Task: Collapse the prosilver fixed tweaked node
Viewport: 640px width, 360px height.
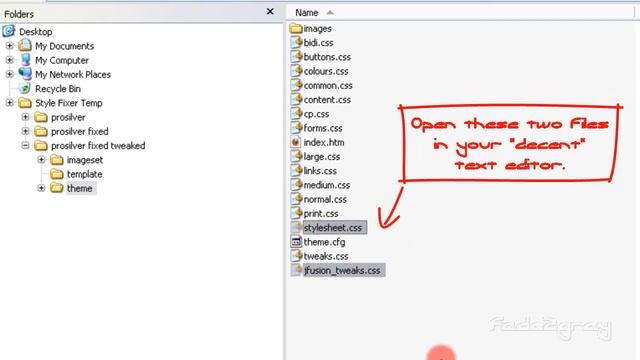Action: point(25,145)
